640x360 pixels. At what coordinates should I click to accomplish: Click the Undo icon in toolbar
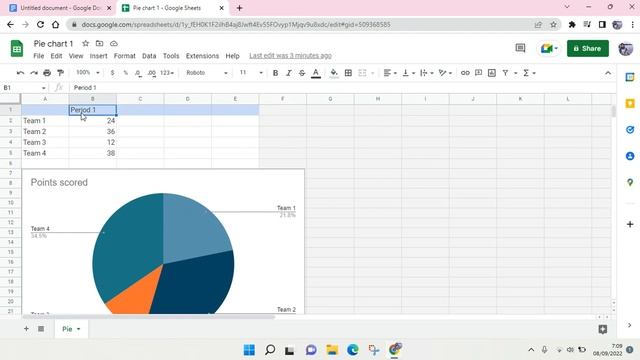click(x=20, y=73)
